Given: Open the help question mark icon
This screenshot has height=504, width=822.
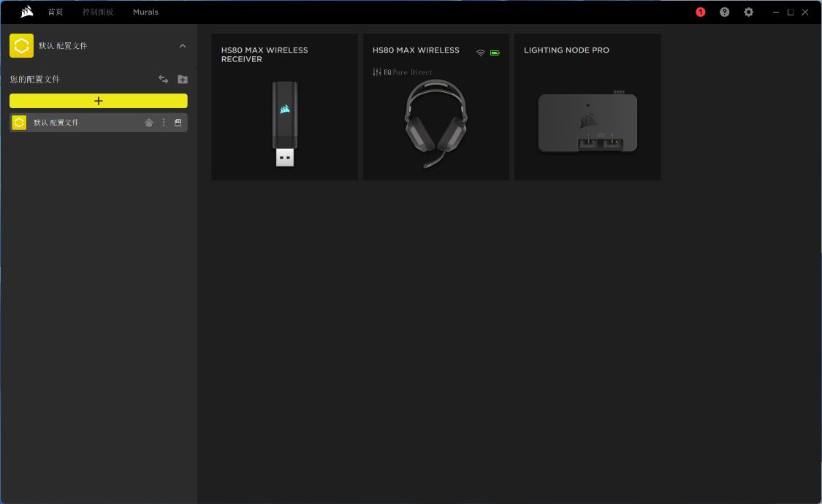Looking at the screenshot, I should click(724, 12).
